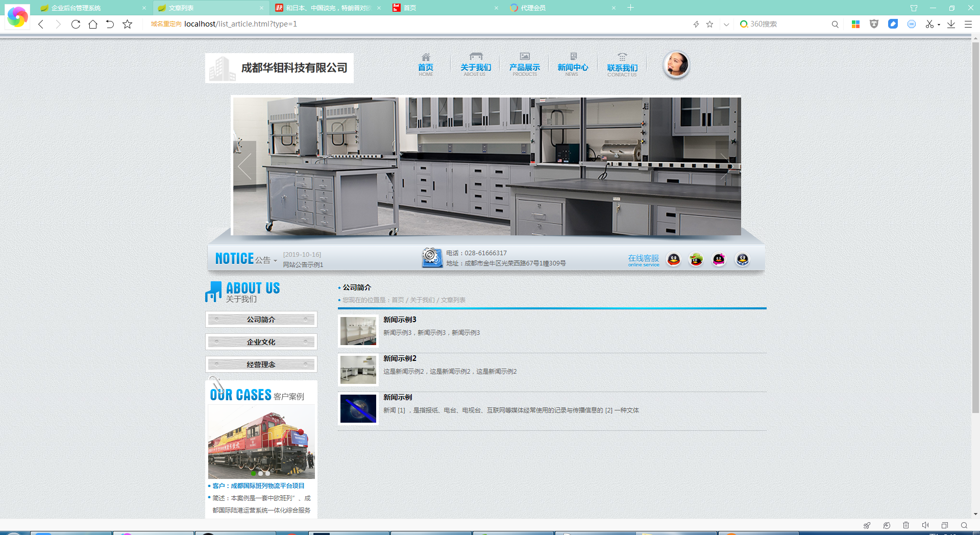Open 联系我们 CONTACT US navigation item
Image resolution: width=980 pixels, height=535 pixels.
[622, 65]
